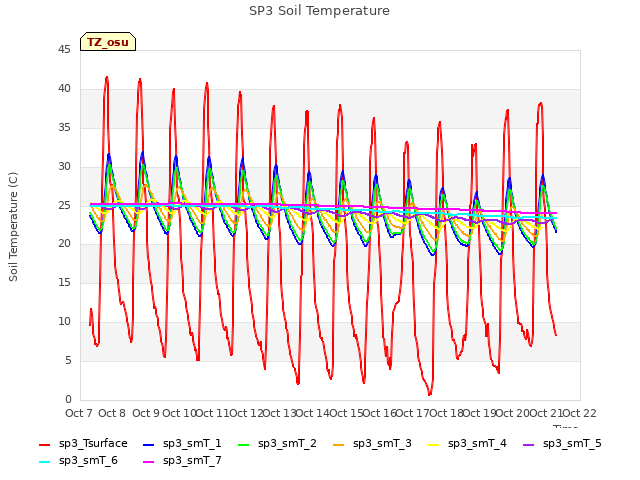Click the 20 y-axis tick label
640x480 pixels.
(64, 244)
